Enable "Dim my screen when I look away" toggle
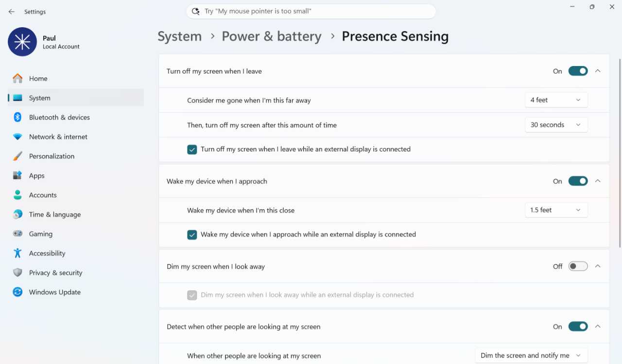Viewport: 622px width, 364px height. [x=578, y=266]
